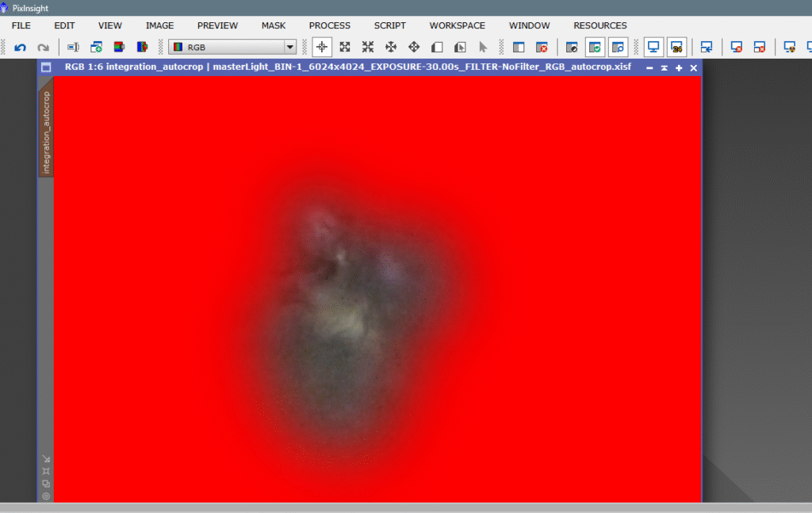Image resolution: width=812 pixels, height=513 pixels.
Task: Shade the image window using title bar button
Action: [664, 68]
